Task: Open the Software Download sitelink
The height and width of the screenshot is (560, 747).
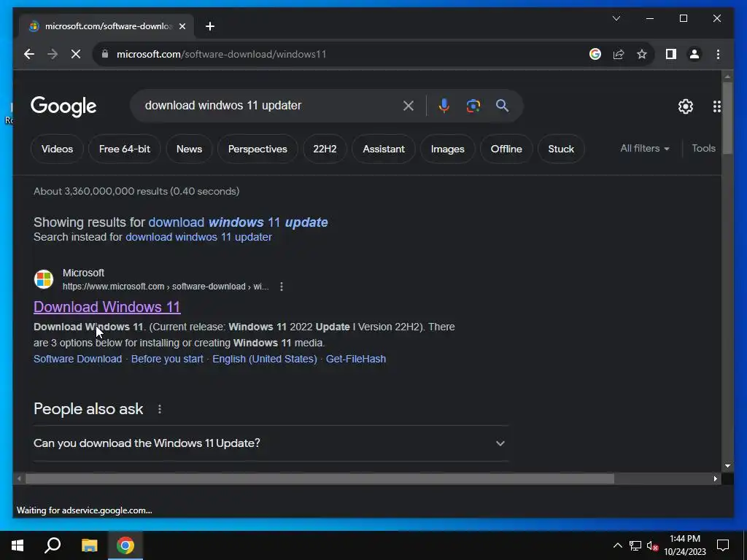Action: (x=77, y=359)
